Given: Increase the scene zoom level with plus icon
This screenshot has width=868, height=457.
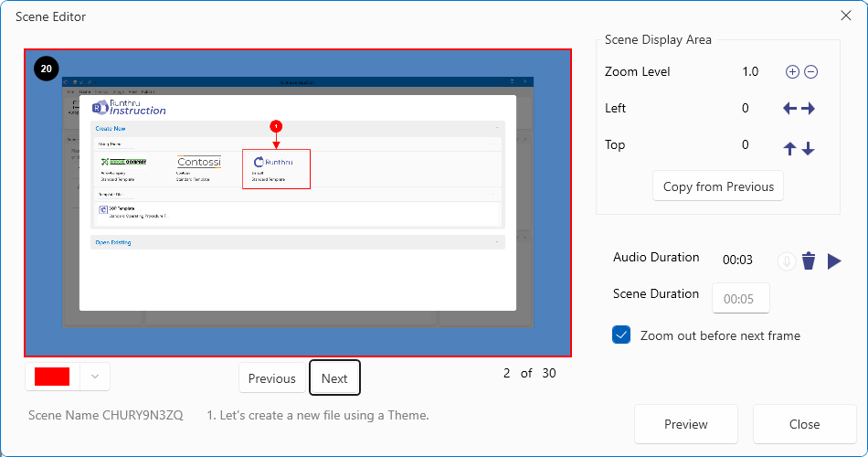Looking at the screenshot, I should pos(792,72).
